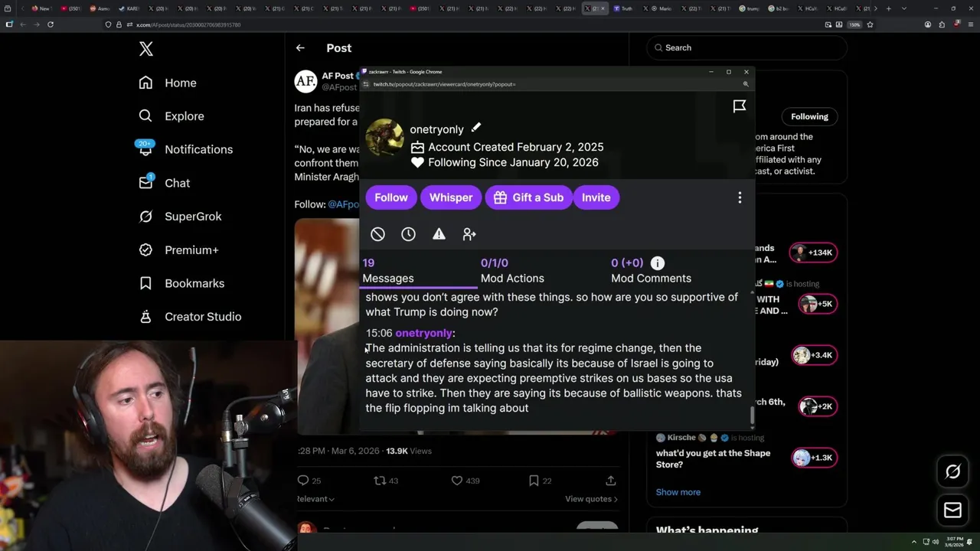Screen dimensions: 980x551
Task: Click the info icon by Mod Comments
Action: pyautogui.click(x=658, y=262)
